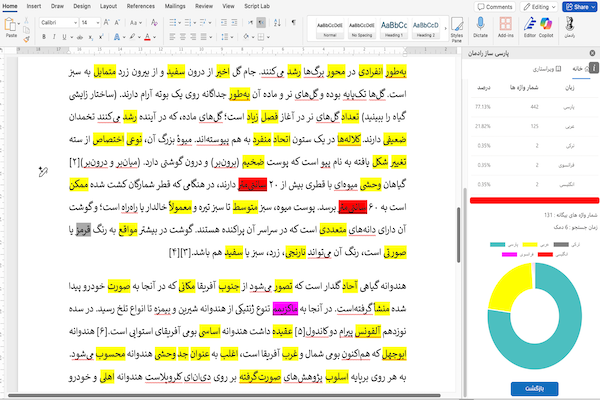600x400 pixels.
Task: Align text to the right
Action: click(193, 37)
